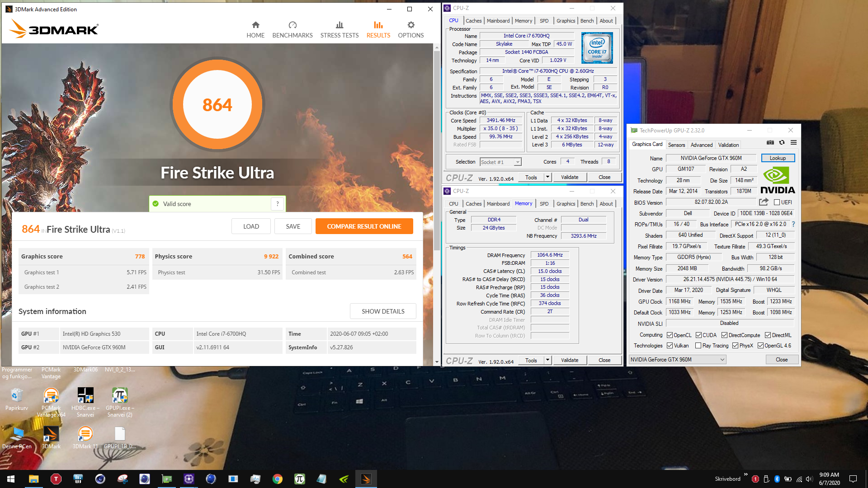Click Close button in GPU-Z
This screenshot has width=868, height=488.
click(782, 360)
